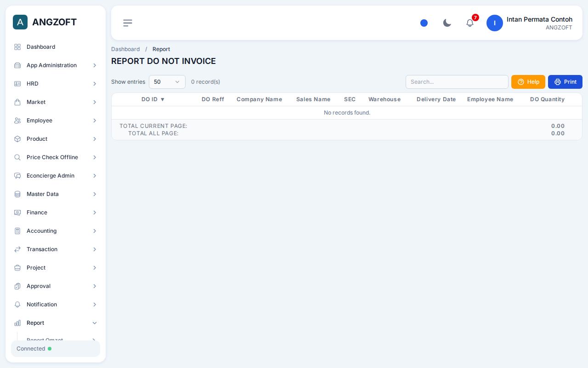Click the Finance sidebar icon
This screenshot has width=588, height=368.
[17, 213]
